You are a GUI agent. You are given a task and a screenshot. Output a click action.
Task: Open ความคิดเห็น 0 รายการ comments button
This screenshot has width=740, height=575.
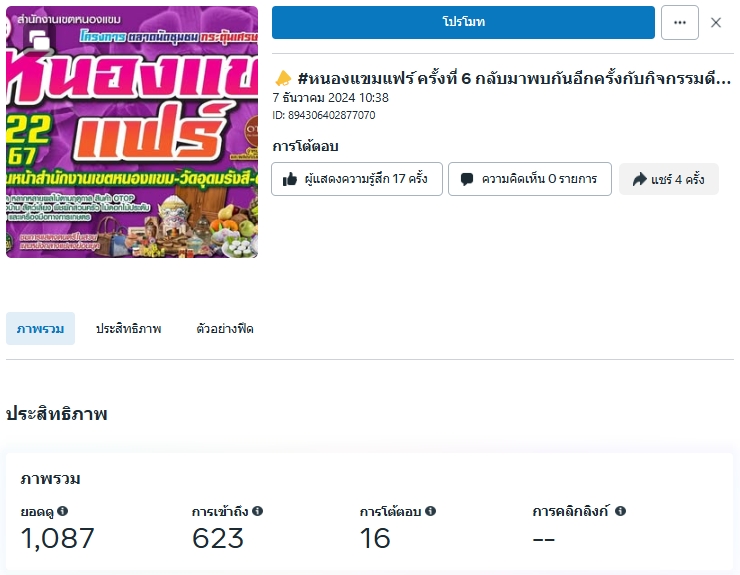[x=530, y=179]
